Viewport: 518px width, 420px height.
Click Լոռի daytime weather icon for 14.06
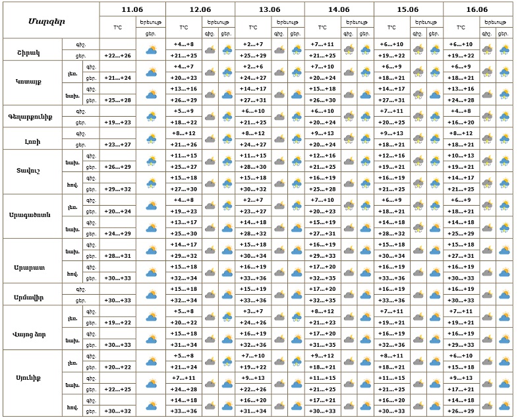pos(365,139)
